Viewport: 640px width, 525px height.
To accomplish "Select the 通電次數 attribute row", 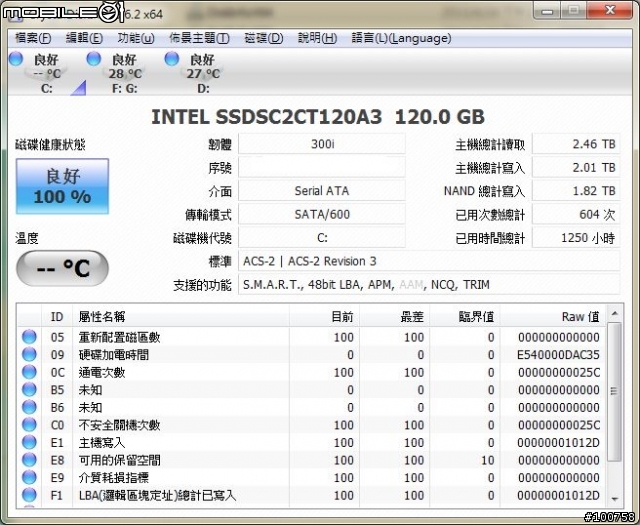I will click(312, 372).
